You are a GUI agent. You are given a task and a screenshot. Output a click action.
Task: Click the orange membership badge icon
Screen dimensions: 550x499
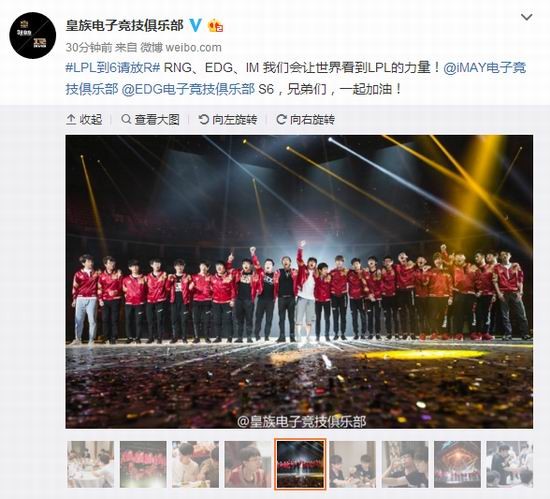click(215, 26)
